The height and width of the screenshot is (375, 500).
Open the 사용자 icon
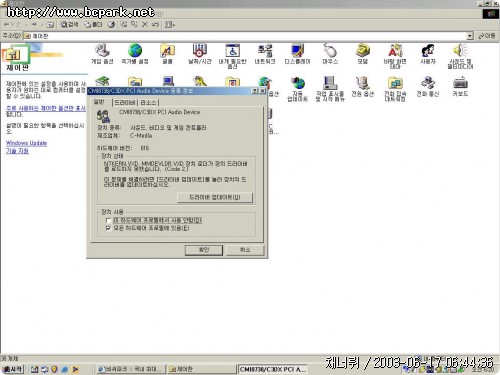(428, 54)
